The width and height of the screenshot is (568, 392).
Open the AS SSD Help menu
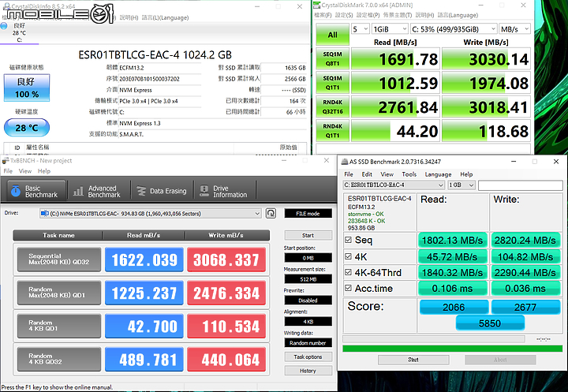tap(466, 174)
